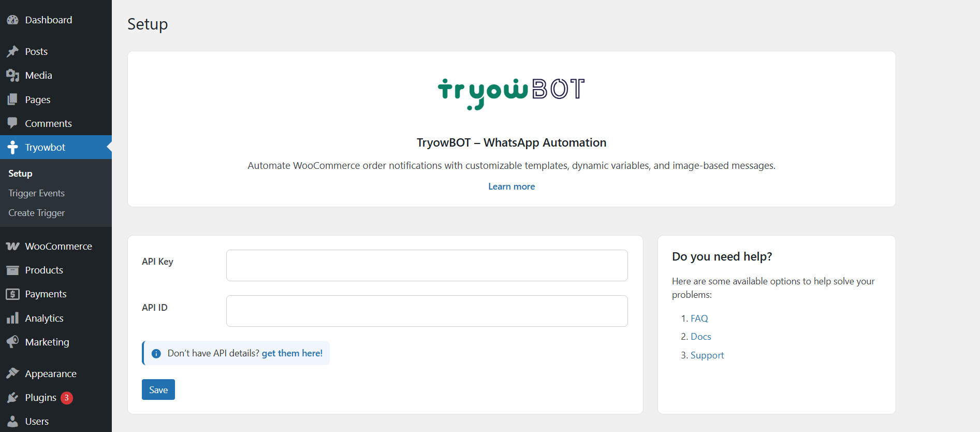Click the Payments dollar icon
The height and width of the screenshot is (432, 980).
coord(12,294)
